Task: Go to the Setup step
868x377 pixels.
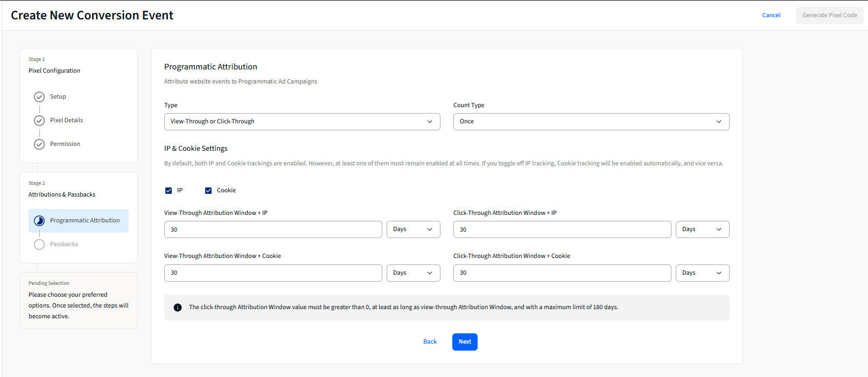Action: (x=58, y=97)
